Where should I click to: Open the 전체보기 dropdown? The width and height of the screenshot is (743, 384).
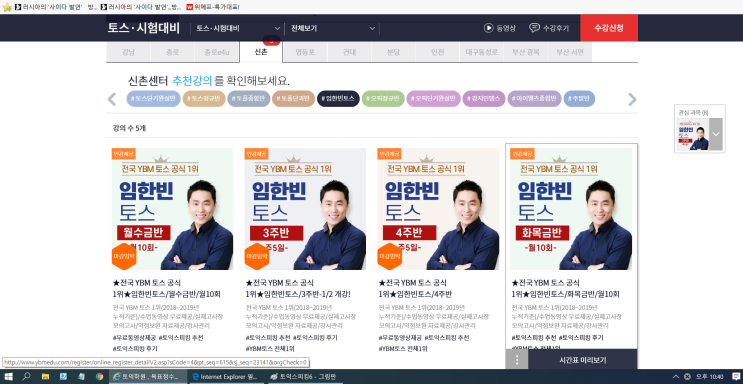333,28
